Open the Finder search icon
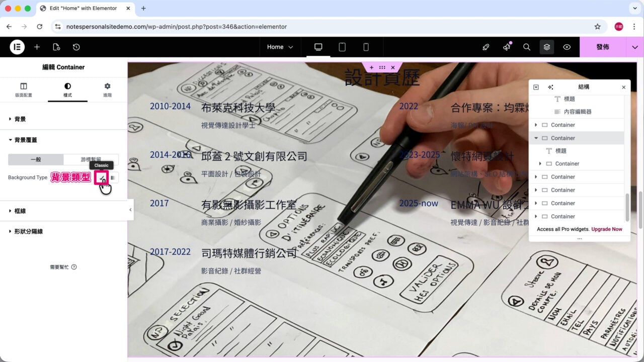 527,47
